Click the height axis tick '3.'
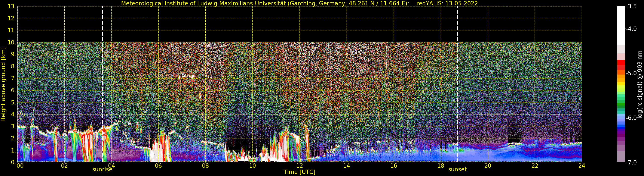 coord(13,126)
